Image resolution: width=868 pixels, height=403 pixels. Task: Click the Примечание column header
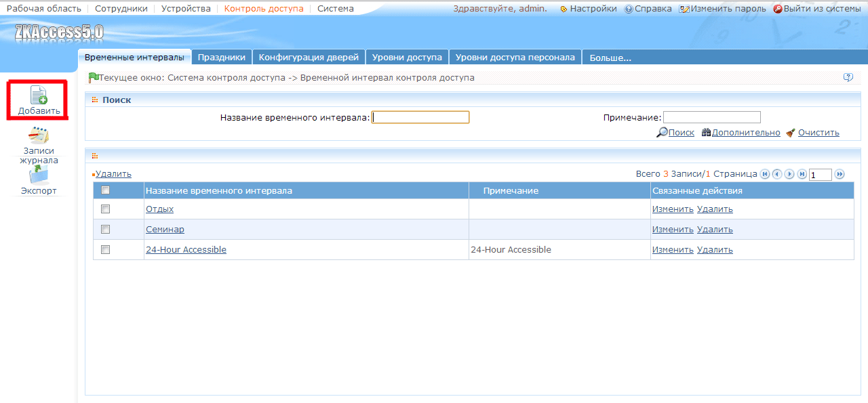[511, 191]
